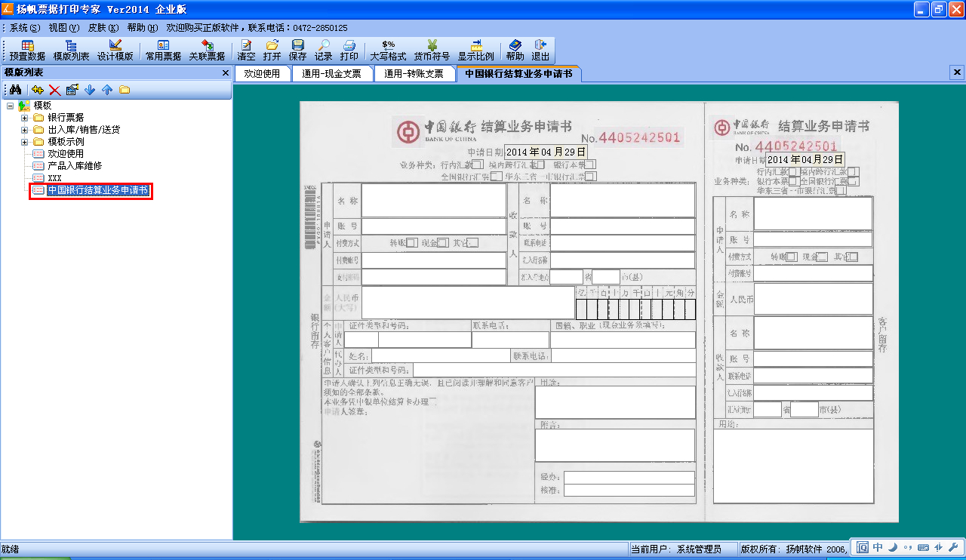The width and height of the screenshot is (966, 560).
Task: Check 现金 checkbox in main form
Action: click(443, 243)
